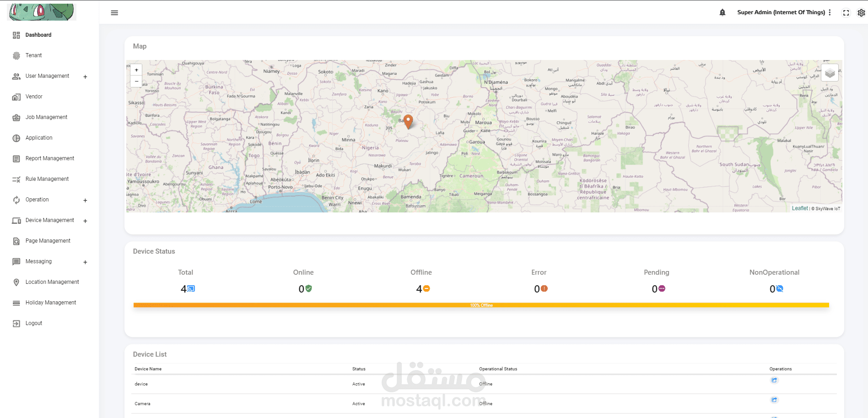Follow the Leaflet attribution link
868x418 pixels.
800,208
